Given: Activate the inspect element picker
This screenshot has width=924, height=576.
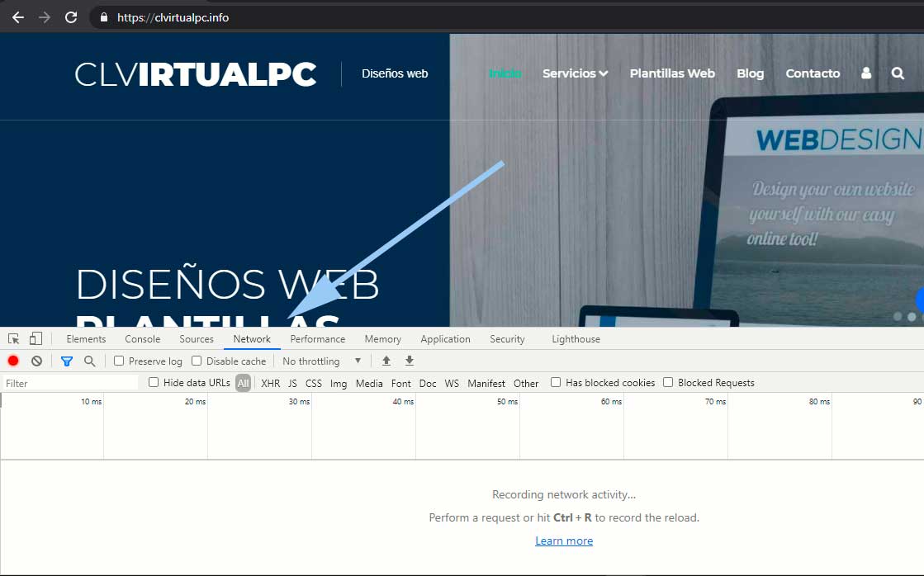Looking at the screenshot, I should pyautogui.click(x=13, y=339).
